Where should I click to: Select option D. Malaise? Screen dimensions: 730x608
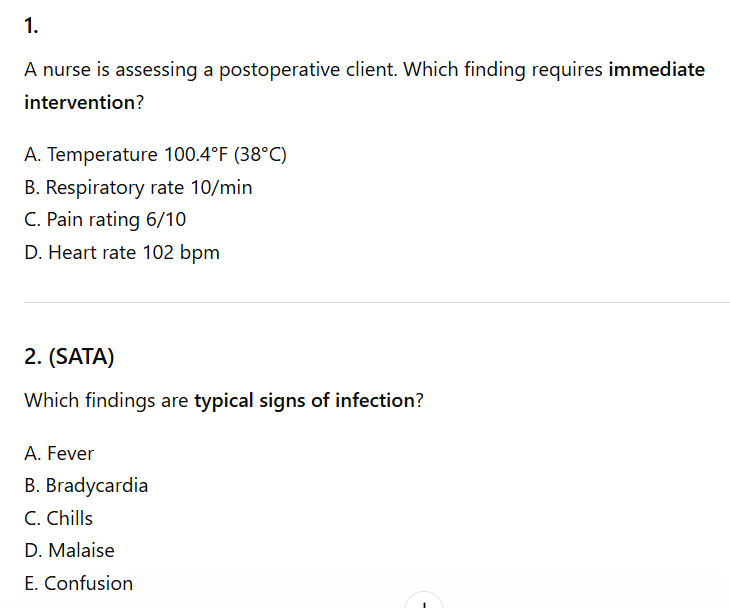(69, 550)
